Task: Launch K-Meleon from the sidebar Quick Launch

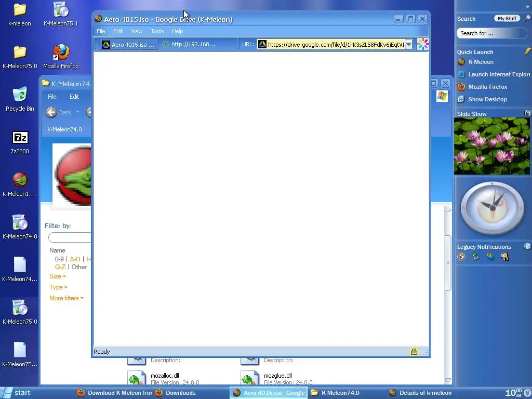Action: pyautogui.click(x=476, y=62)
